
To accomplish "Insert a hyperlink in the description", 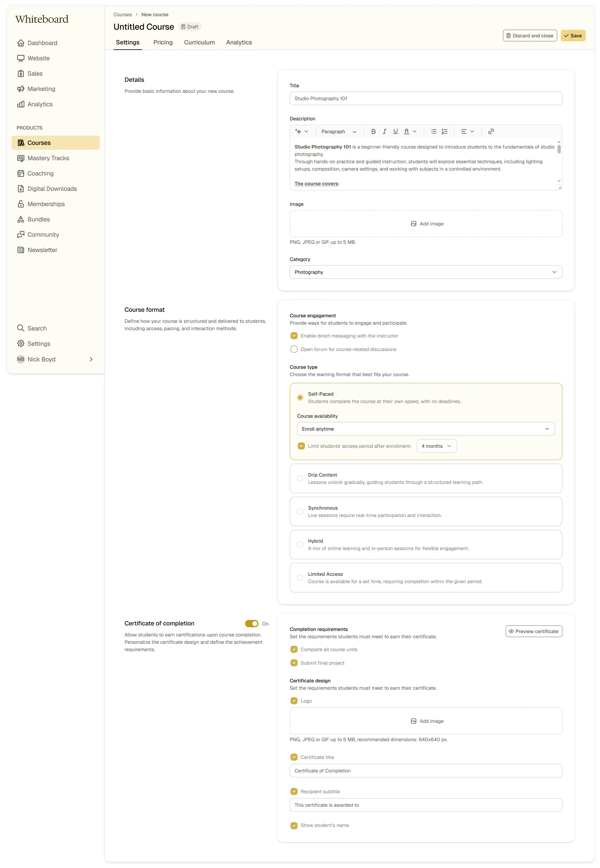I will 490,131.
